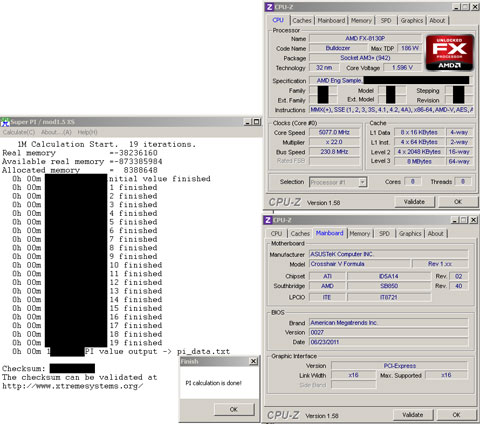Click the IT8721 LPCIO value

coord(389,297)
